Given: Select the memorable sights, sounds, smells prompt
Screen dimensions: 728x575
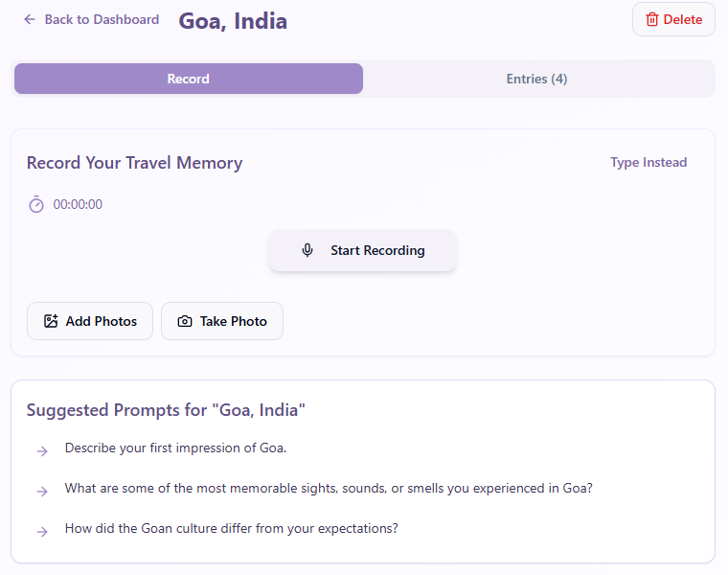Looking at the screenshot, I should coord(329,488).
